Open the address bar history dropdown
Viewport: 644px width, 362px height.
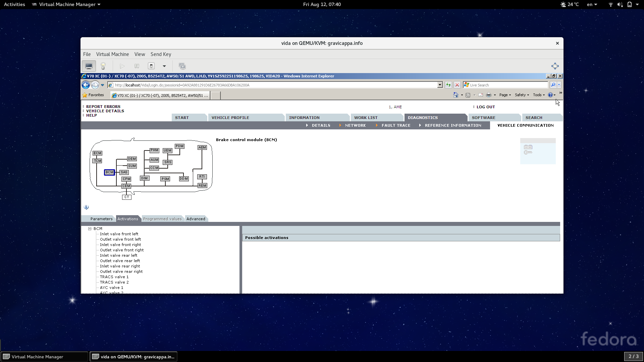coord(440,85)
